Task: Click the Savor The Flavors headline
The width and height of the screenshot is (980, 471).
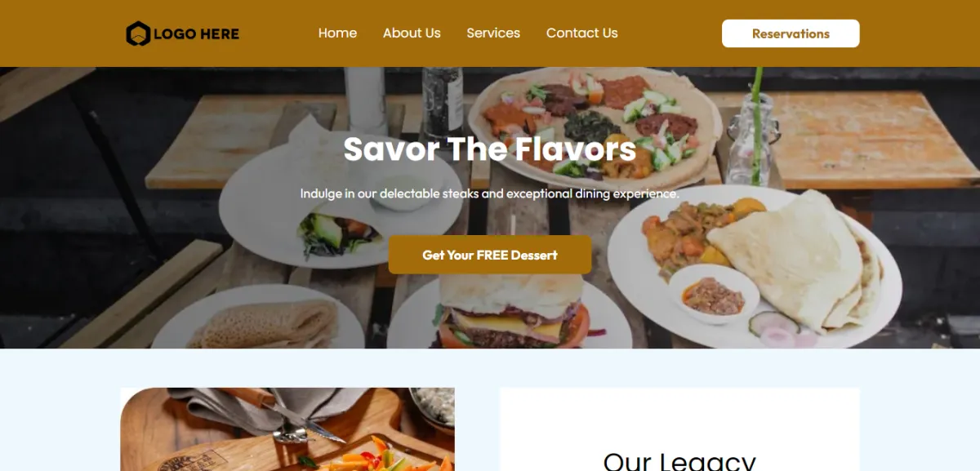Action: point(490,149)
